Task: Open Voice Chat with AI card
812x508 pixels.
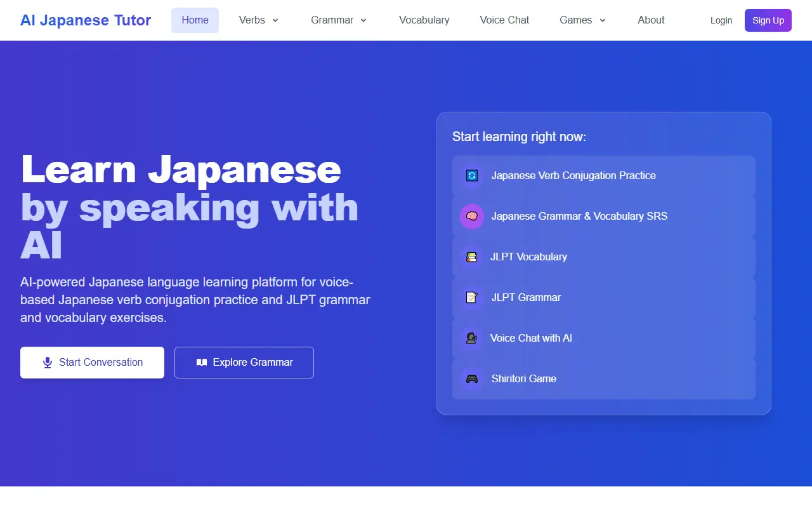Action: (x=604, y=338)
